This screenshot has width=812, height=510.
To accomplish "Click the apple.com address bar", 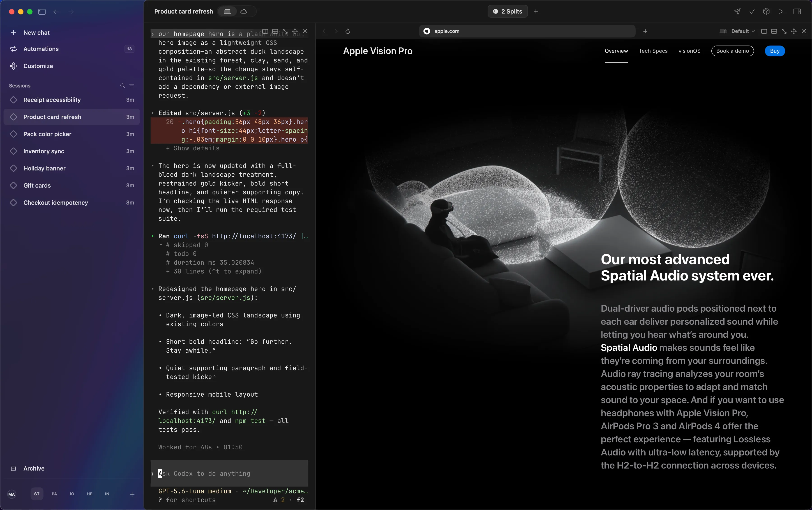I will click(527, 31).
